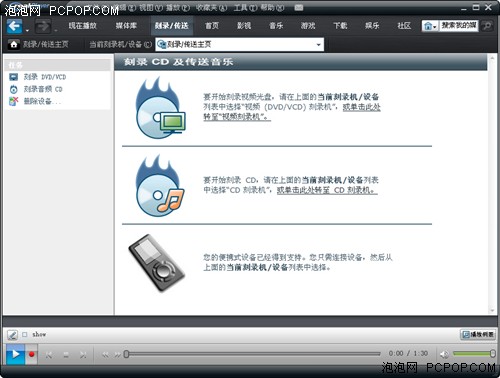
Task: Open the 帮助 menu in menu bar
Action: click(x=272, y=7)
